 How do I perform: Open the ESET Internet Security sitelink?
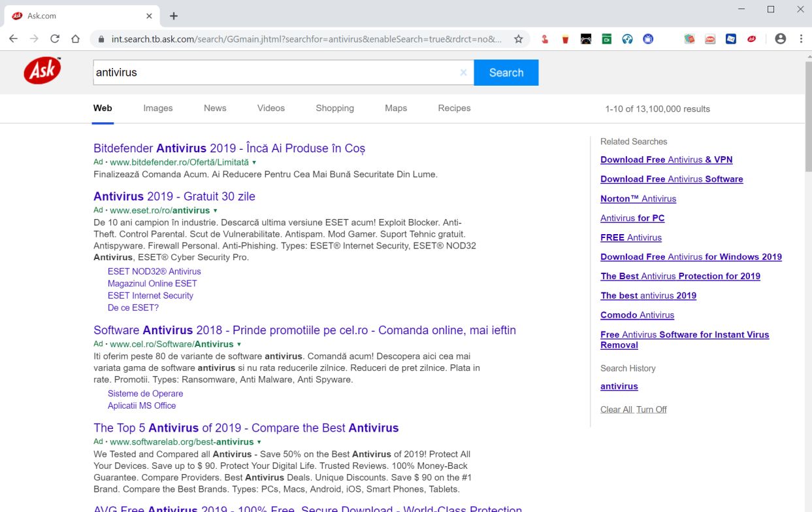[x=150, y=296]
